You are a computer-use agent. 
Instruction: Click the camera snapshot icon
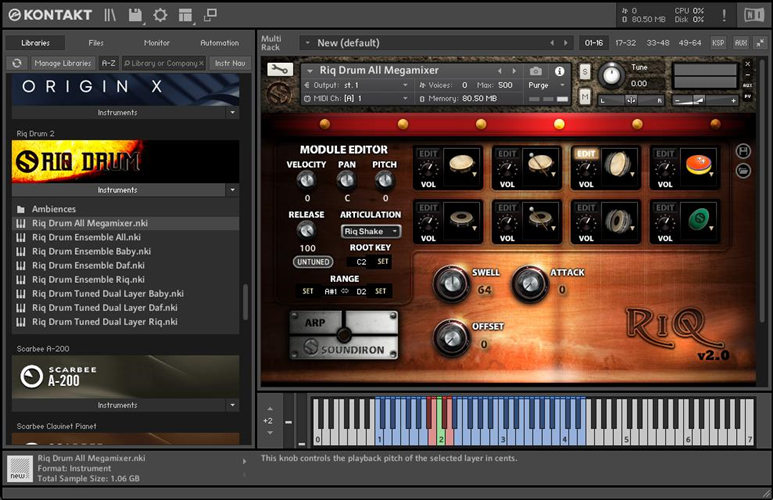(535, 71)
